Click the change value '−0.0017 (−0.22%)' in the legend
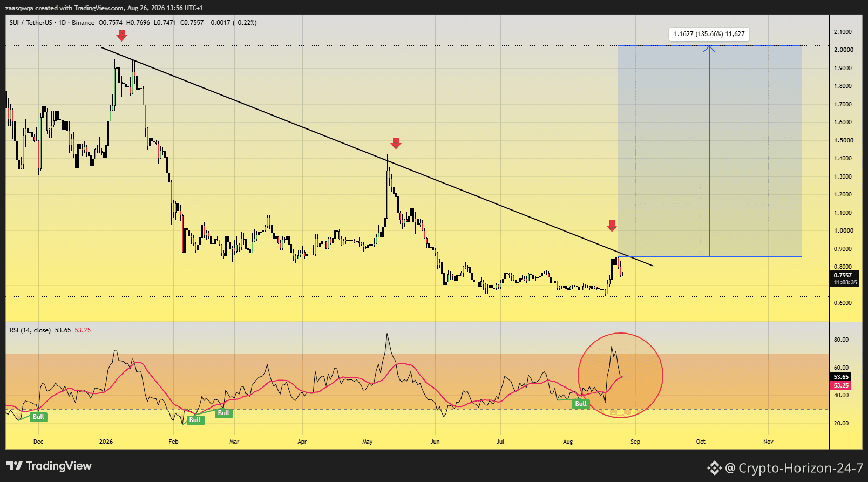This screenshot has width=868, height=482. point(232,23)
